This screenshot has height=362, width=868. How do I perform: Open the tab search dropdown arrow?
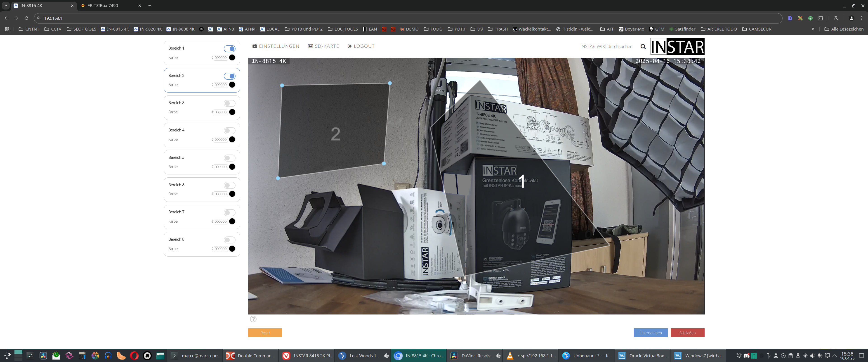pyautogui.click(x=5, y=5)
